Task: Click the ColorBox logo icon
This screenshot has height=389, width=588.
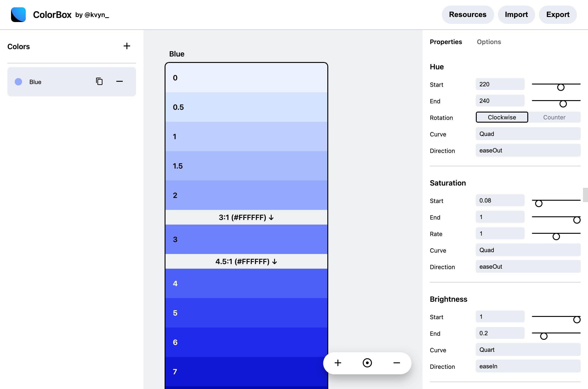Action: point(18,15)
